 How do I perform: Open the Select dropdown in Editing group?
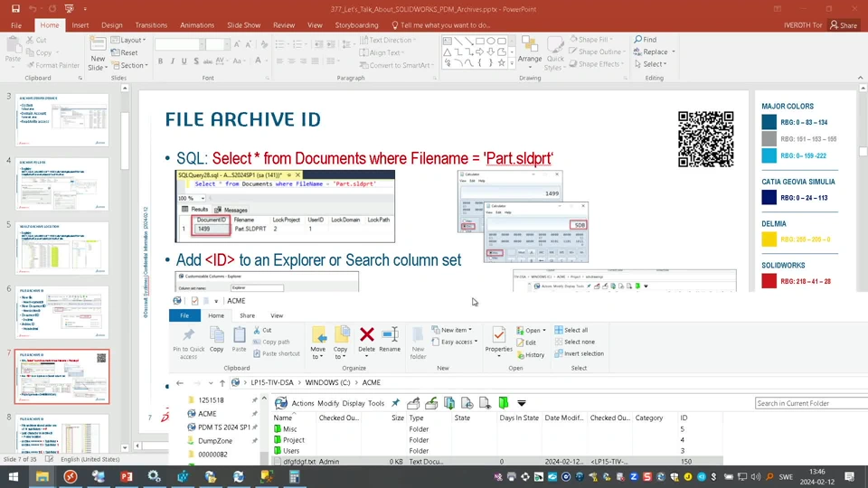(650, 64)
